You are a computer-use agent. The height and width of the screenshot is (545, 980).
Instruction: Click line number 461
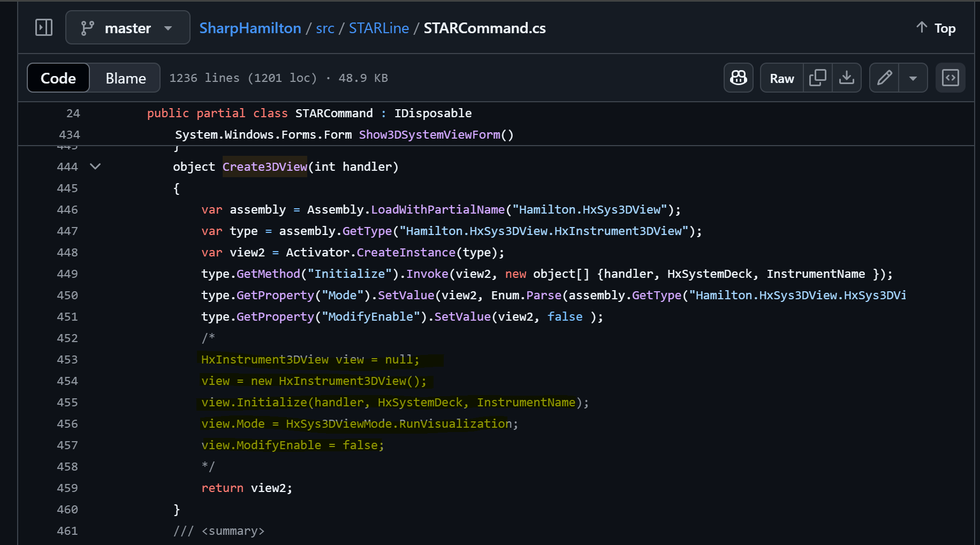pos(67,531)
